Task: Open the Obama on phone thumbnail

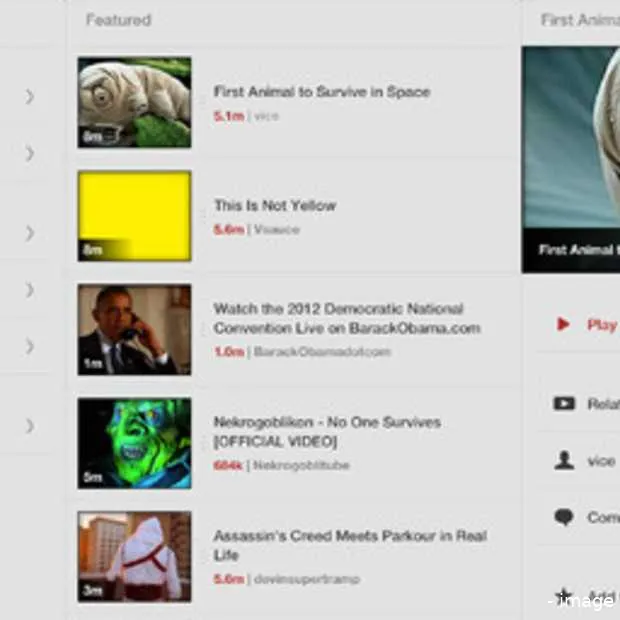Action: [x=134, y=330]
